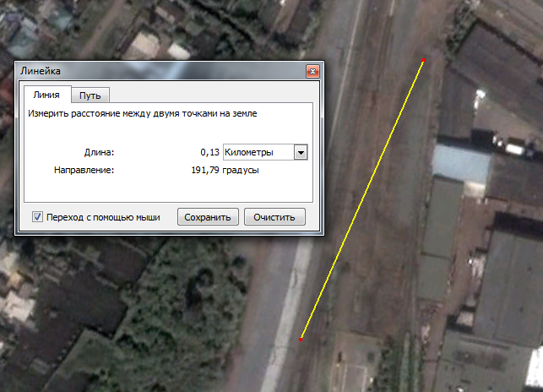The height and width of the screenshot is (392, 543).
Task: Switch to the Линия tab
Action: (46, 95)
